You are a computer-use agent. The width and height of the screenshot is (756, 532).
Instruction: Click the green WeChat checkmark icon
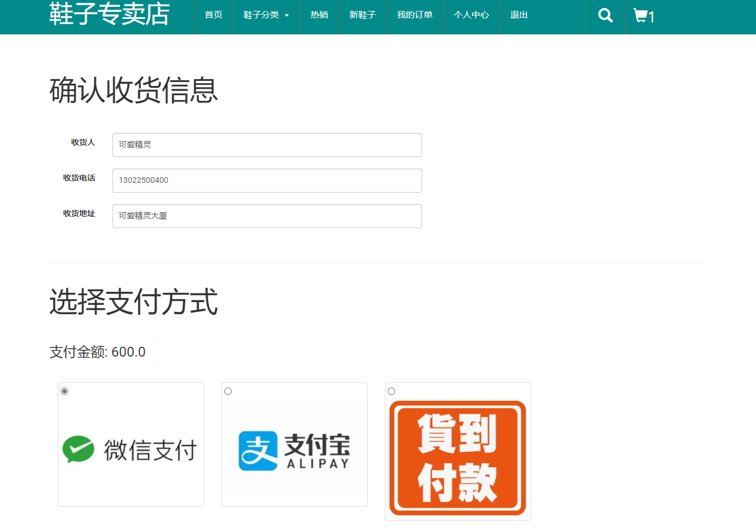tap(78, 449)
